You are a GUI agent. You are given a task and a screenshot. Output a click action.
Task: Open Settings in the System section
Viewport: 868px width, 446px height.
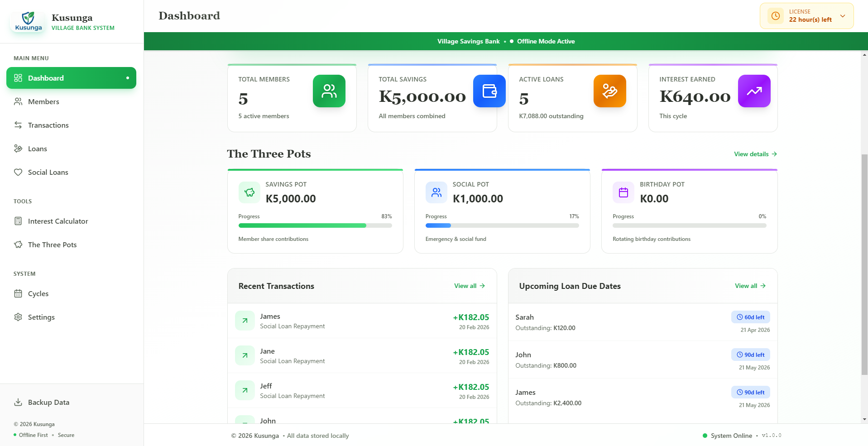point(41,317)
